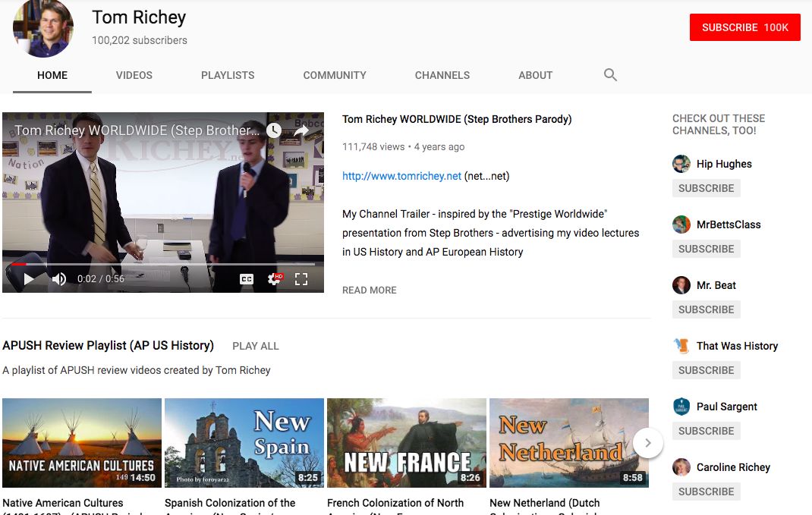The height and width of the screenshot is (515, 812).
Task: Open Native American Cultures thumbnail
Action: pyautogui.click(x=82, y=443)
